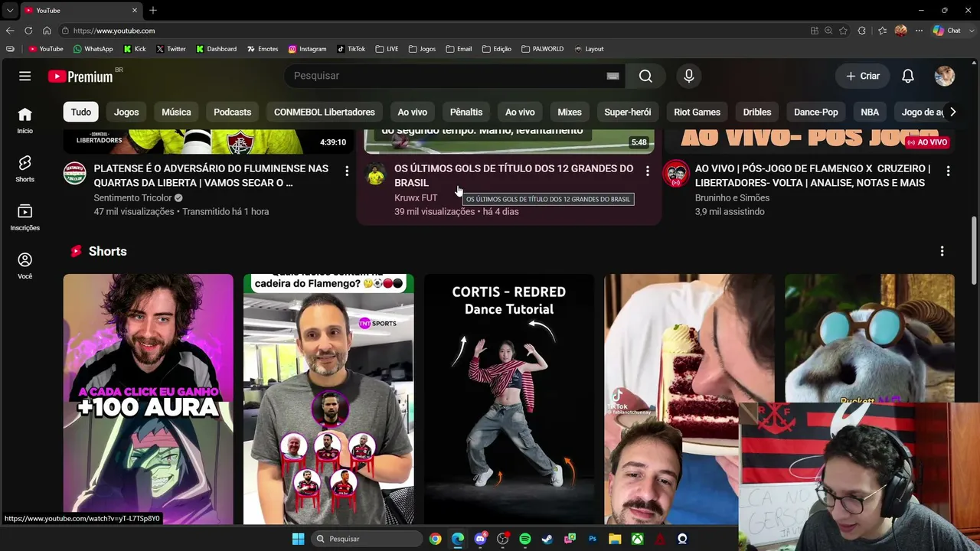Reload the page with the refresh icon

click(x=28, y=31)
